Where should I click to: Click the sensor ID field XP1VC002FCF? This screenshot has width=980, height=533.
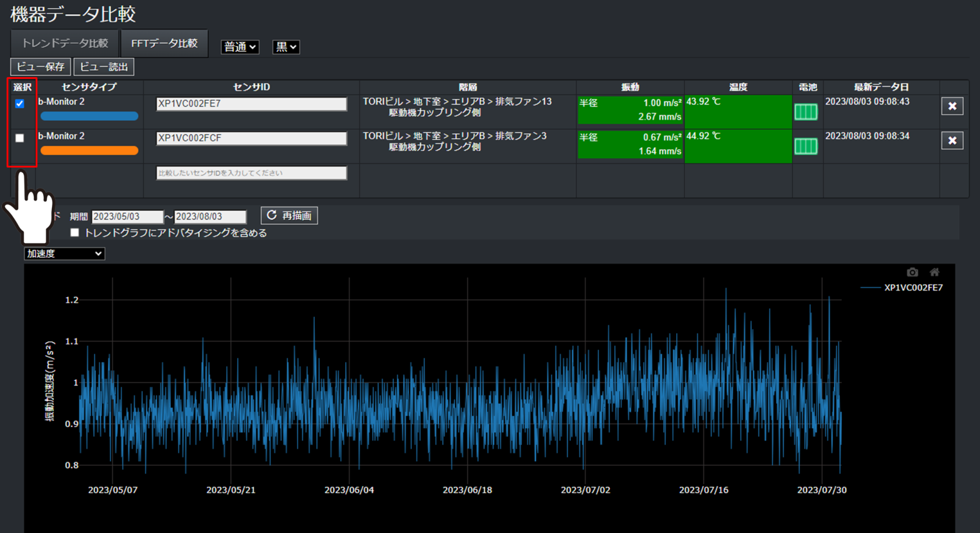tap(251, 138)
